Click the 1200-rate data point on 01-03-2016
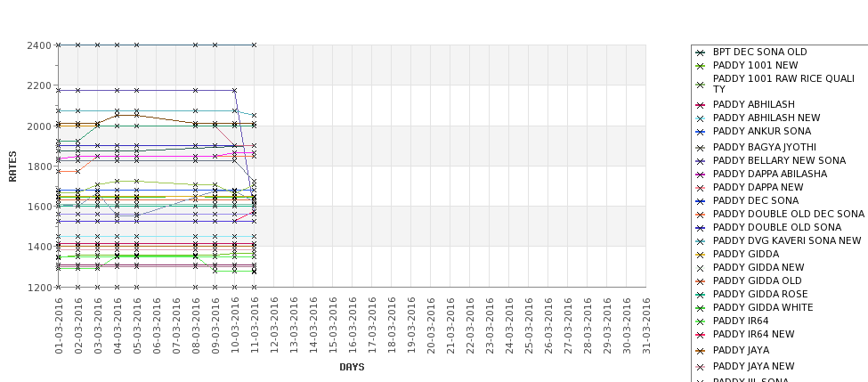Viewport: 868px width, 382px height. click(59, 287)
